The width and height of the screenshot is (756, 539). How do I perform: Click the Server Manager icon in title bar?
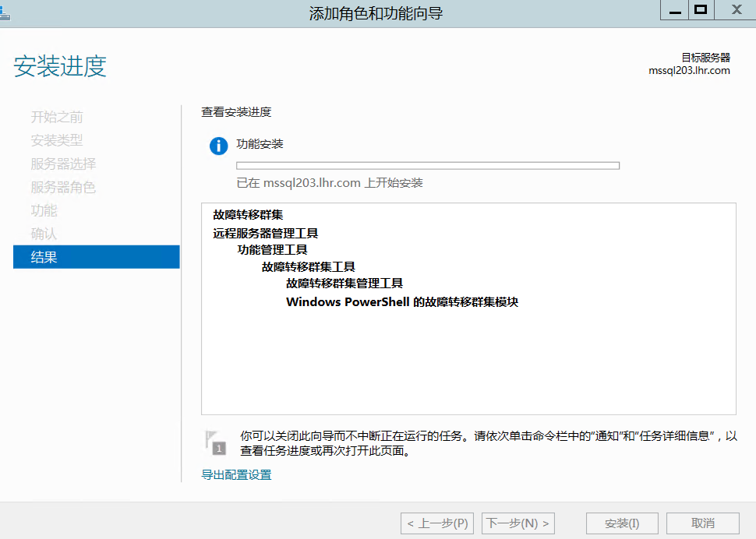point(5,12)
